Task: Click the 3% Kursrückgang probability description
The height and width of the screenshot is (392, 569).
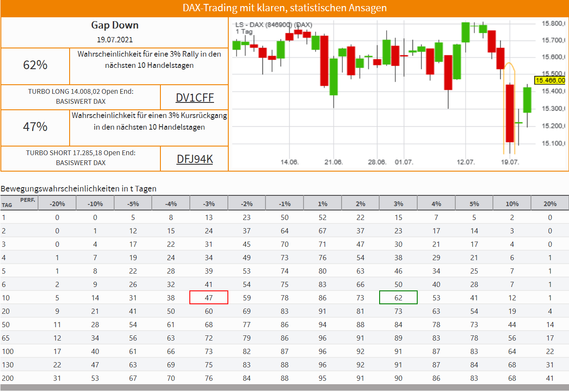Action: [x=149, y=122]
